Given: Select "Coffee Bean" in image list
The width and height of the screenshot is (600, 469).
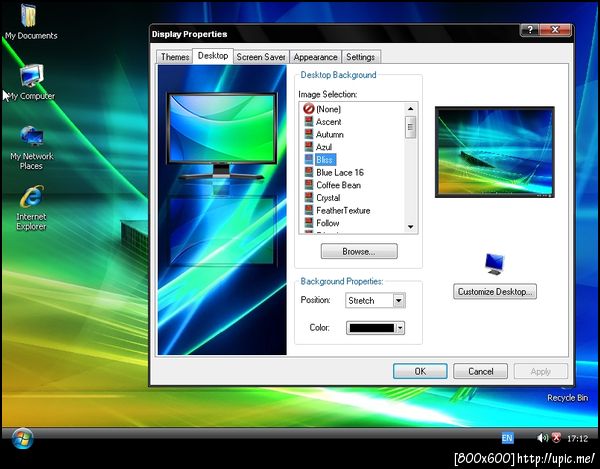Looking at the screenshot, I should pos(338,185).
